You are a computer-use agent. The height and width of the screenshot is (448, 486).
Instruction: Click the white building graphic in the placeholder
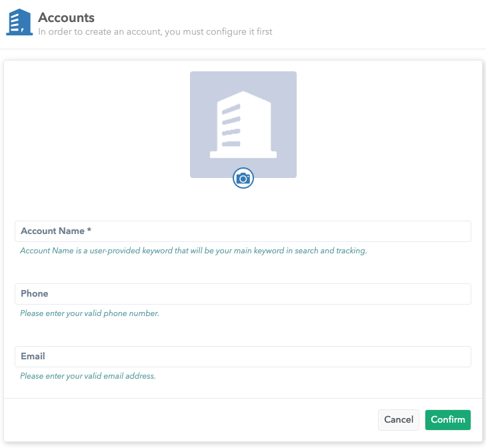(x=243, y=125)
